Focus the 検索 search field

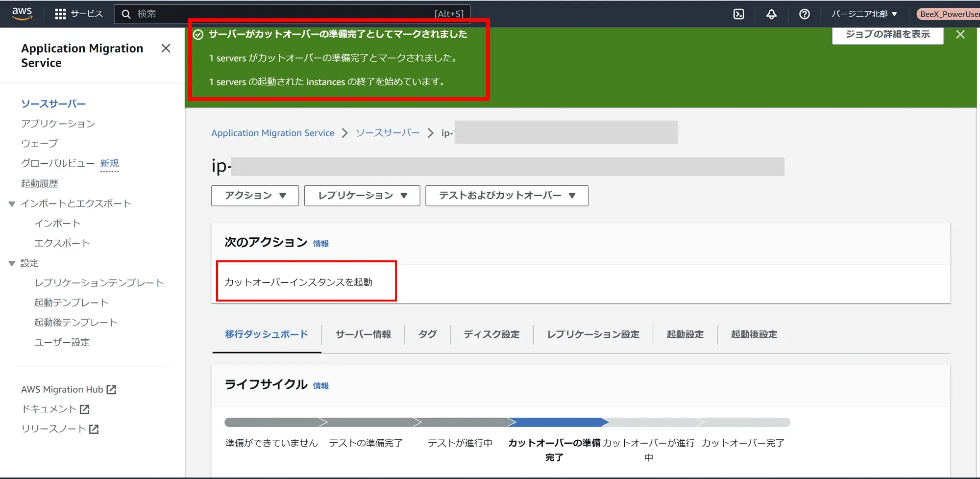pos(292,14)
